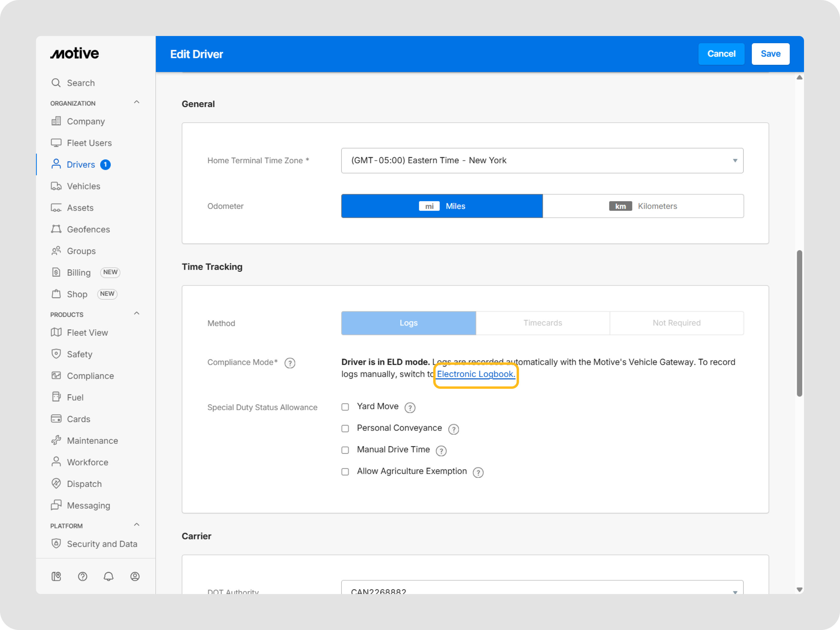This screenshot has width=840, height=630.
Task: Follow the Electronic Logbook link
Action: (476, 374)
